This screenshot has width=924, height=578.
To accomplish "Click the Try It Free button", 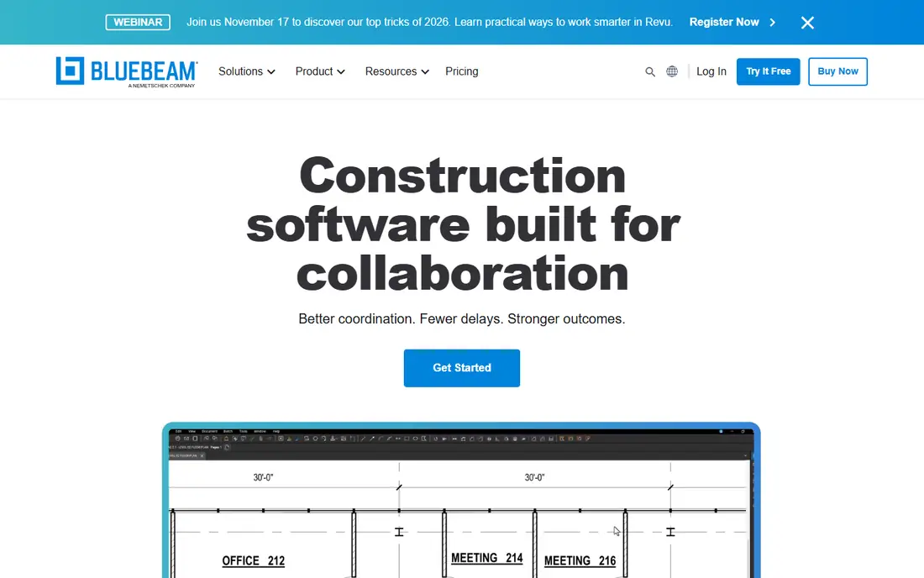I will tap(768, 71).
